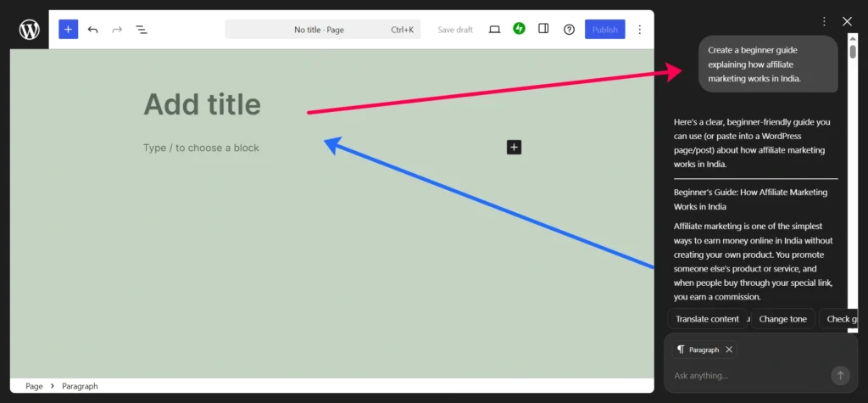Click the Redo arrow icon

click(x=117, y=30)
